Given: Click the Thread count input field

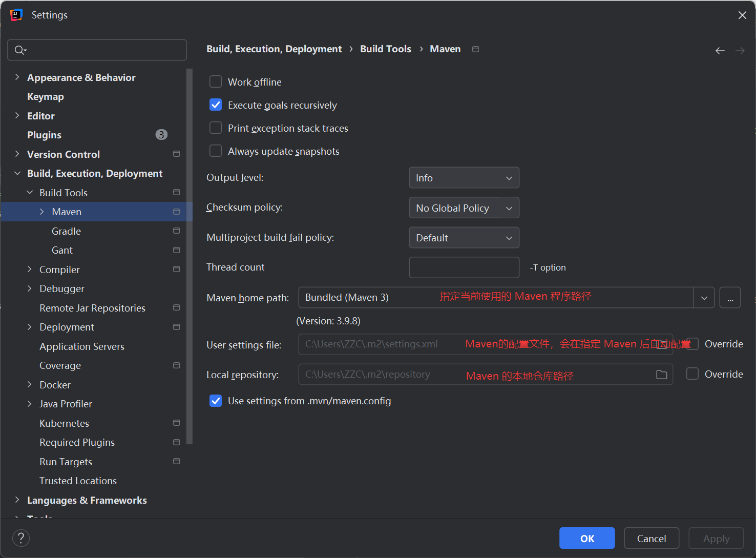Looking at the screenshot, I should coord(464,267).
